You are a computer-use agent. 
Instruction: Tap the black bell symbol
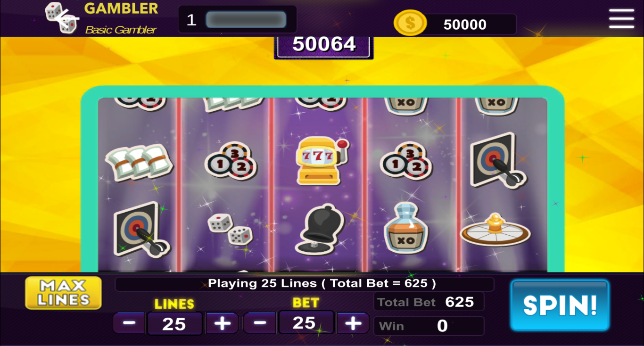click(317, 229)
